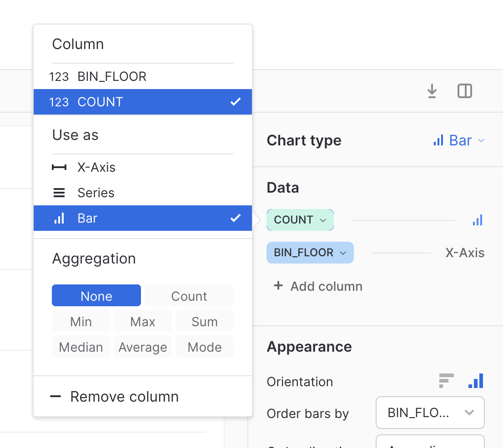Toggle the side panel layout icon
Screen dimensions: 503x448
(464, 91)
